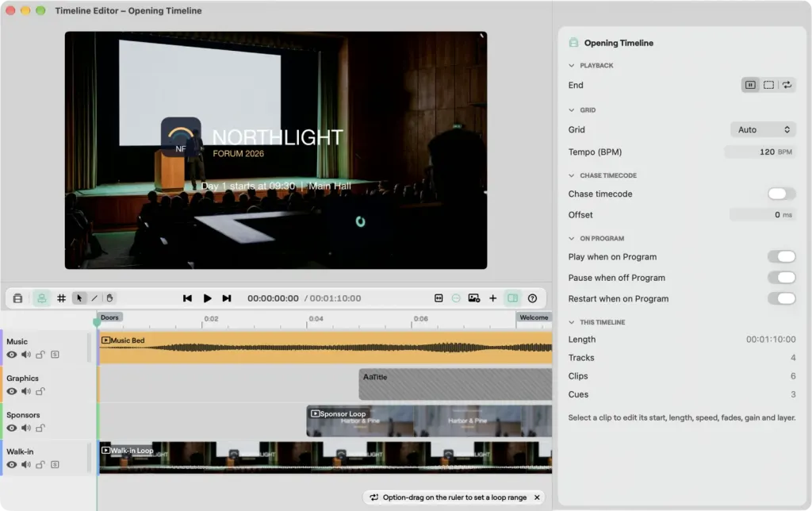Toggle the snapping magnet toolbar button
This screenshot has height=511, width=812.
(41, 298)
